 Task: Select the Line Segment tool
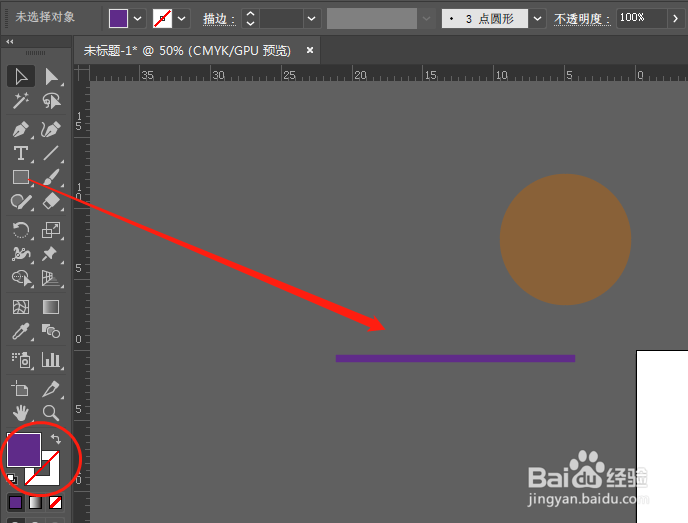coord(51,154)
